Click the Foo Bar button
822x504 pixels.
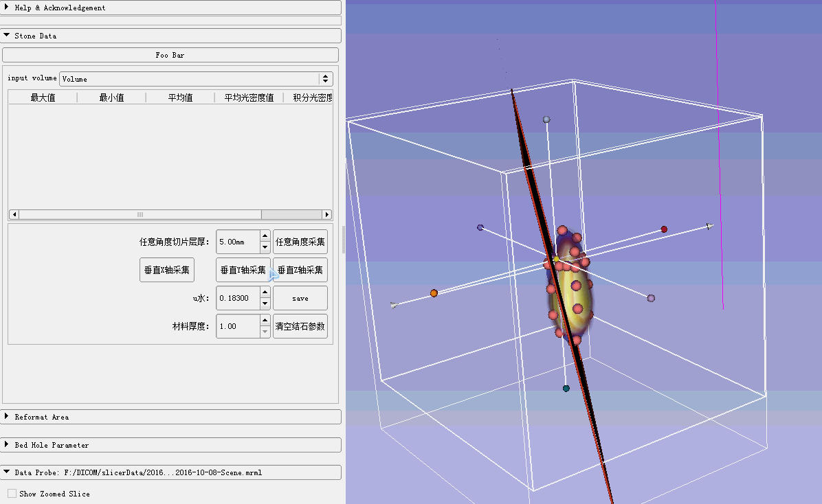tap(170, 55)
